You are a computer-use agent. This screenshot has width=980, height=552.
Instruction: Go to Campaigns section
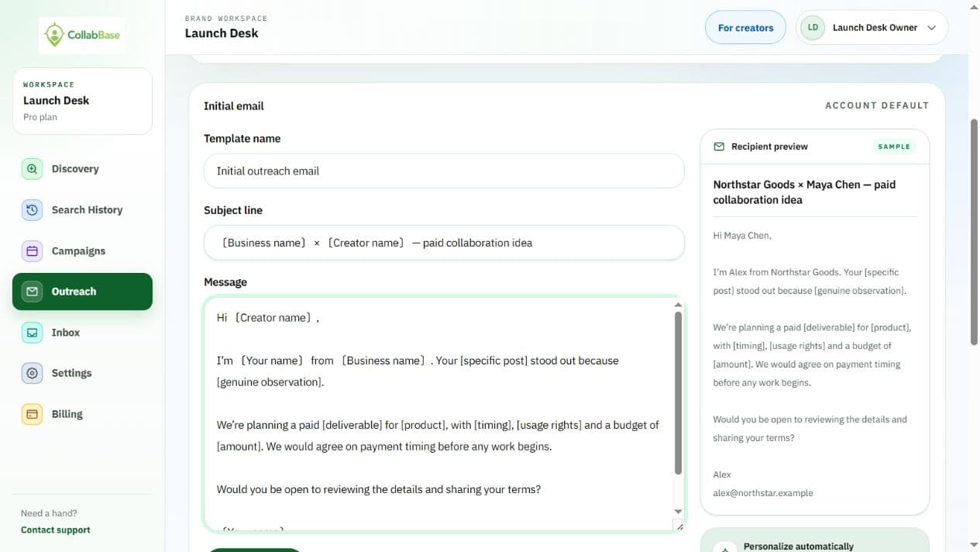[x=82, y=251]
